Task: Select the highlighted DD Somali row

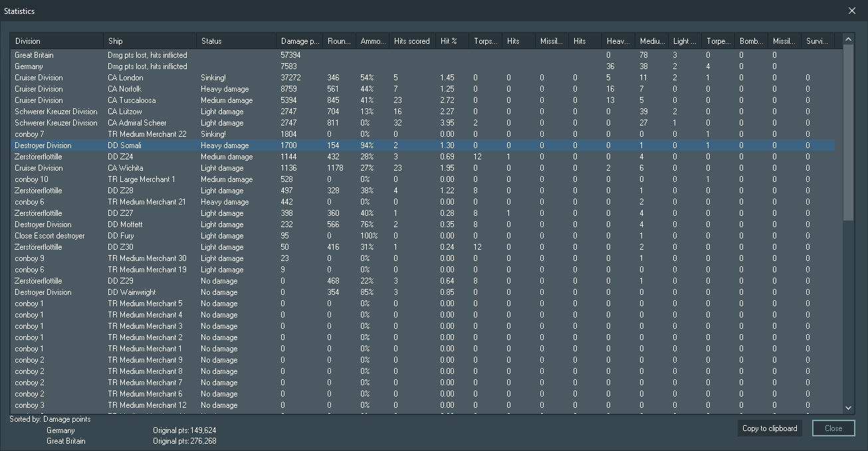Action: pyautogui.click(x=423, y=145)
